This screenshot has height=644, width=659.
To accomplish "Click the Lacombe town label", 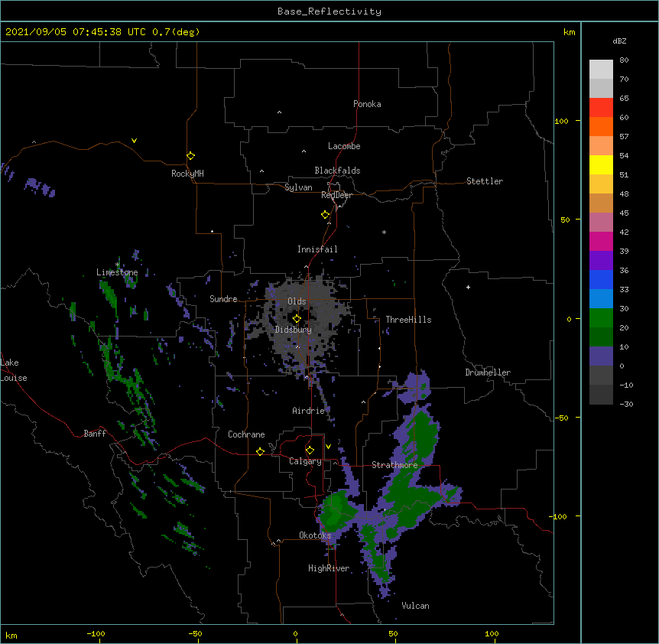I will (344, 146).
